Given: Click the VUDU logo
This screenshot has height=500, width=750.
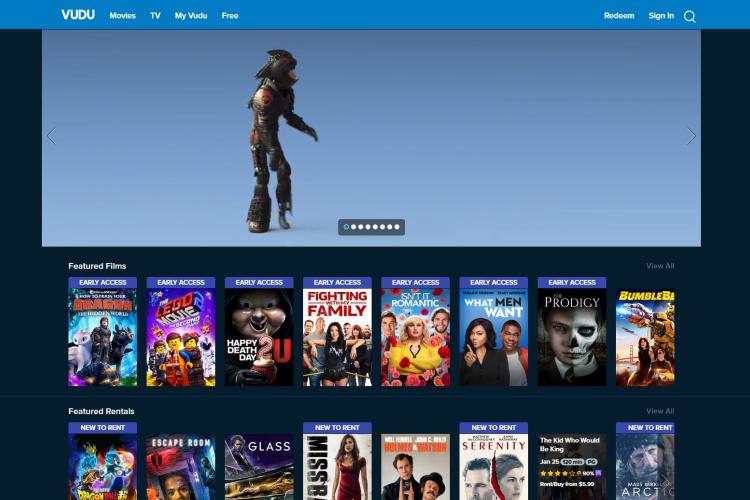Looking at the screenshot, I should click(78, 15).
